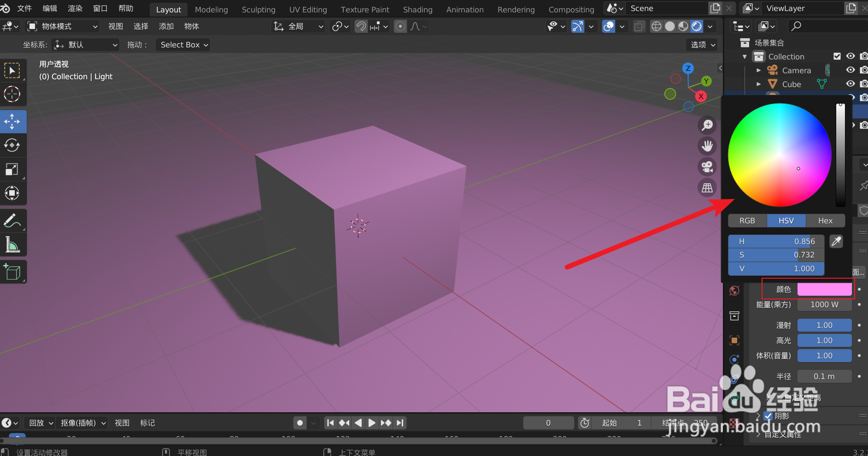The width and height of the screenshot is (868, 456).
Task: Toggle show gizmo button
Action: (x=578, y=27)
